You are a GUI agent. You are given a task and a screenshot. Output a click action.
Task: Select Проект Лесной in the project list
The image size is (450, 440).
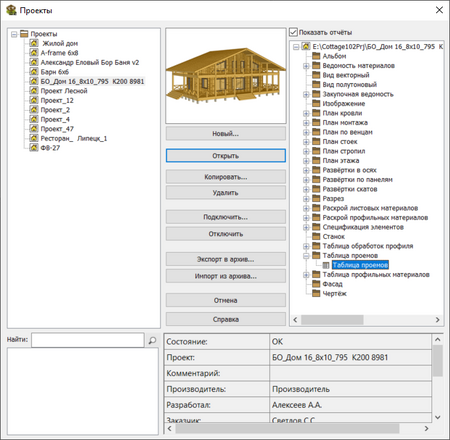pyautogui.click(x=64, y=91)
